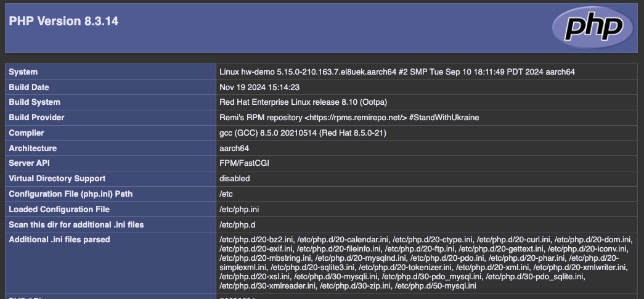644x299 pixels.
Task: Click the Build Date label
Action: pos(29,87)
